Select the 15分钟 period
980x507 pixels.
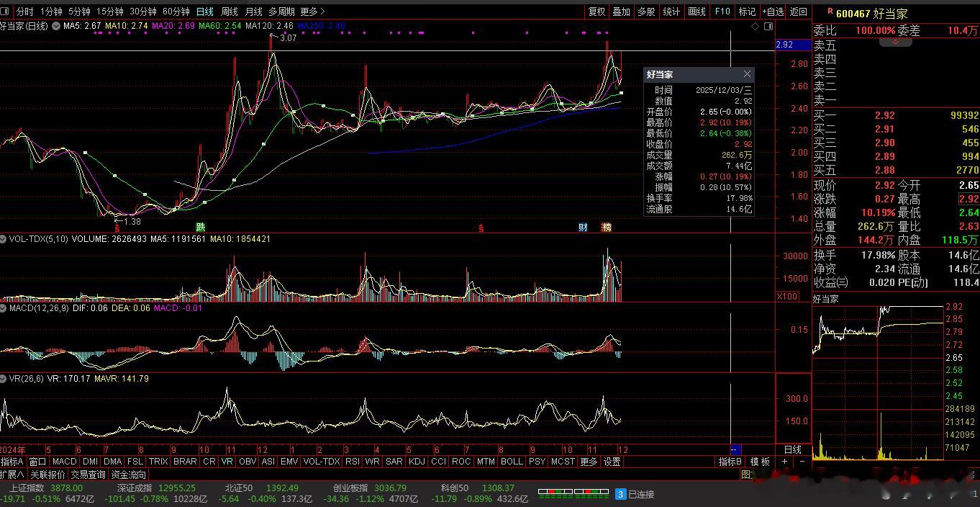[110, 12]
